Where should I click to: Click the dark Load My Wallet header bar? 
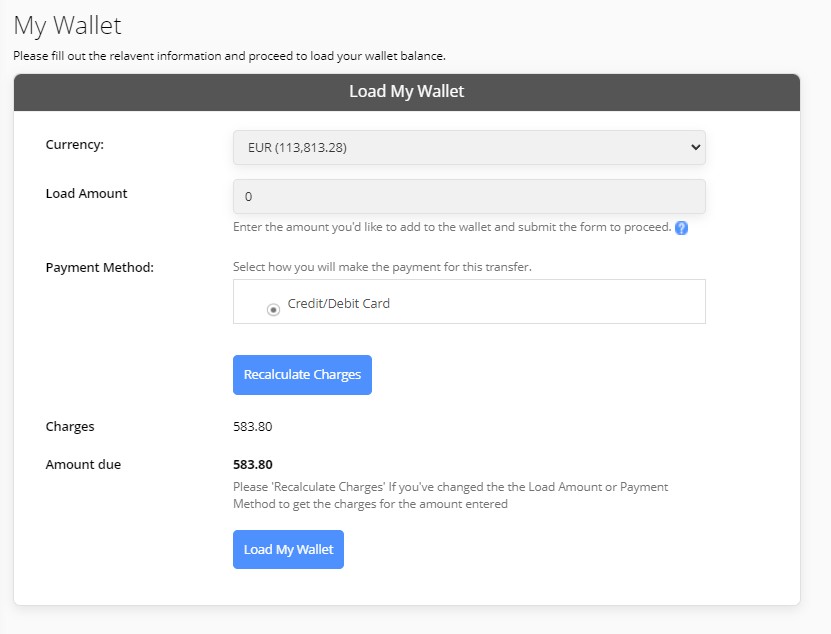406,92
